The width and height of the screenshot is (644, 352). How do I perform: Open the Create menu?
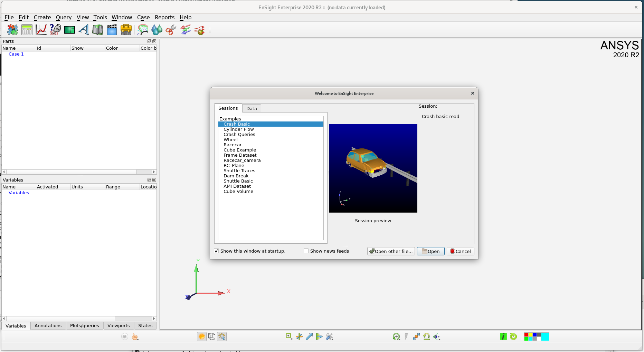[x=42, y=17]
